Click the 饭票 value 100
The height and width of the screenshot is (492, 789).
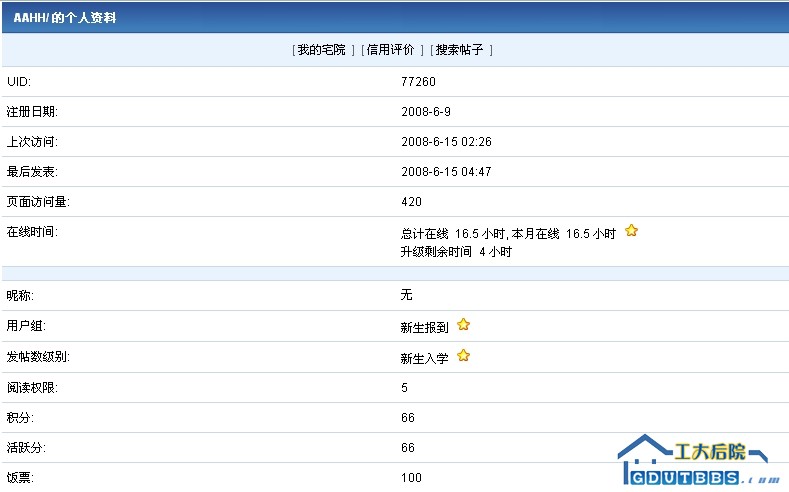411,478
